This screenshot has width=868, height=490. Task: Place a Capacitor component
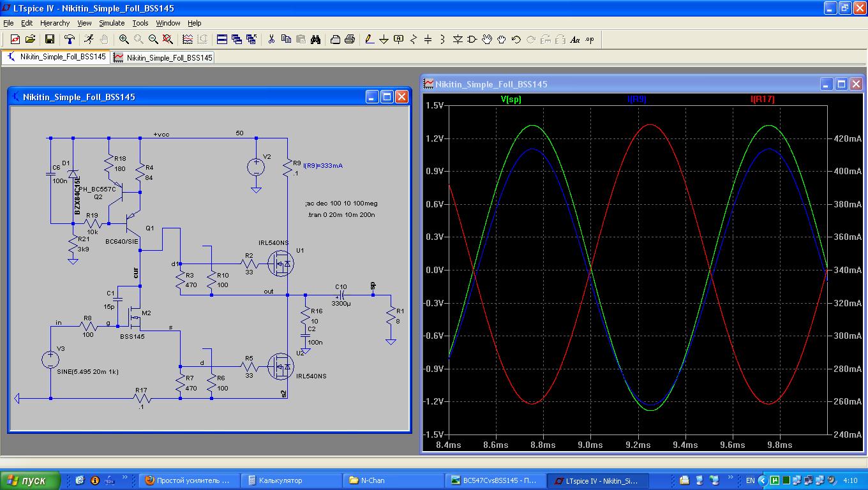pos(428,40)
